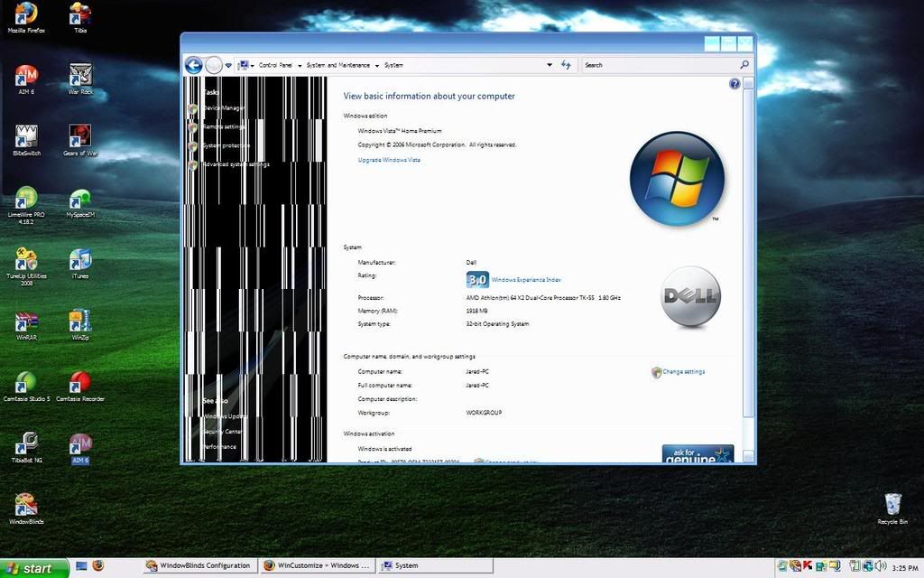The image size is (924, 578).
Task: Click the System window vertical scrollbar
Action: point(748,254)
